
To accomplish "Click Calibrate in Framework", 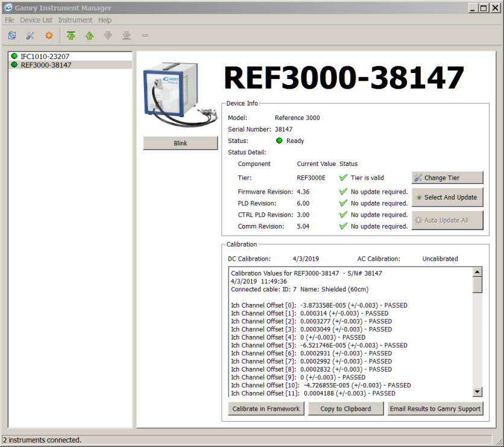I will click(x=266, y=409).
